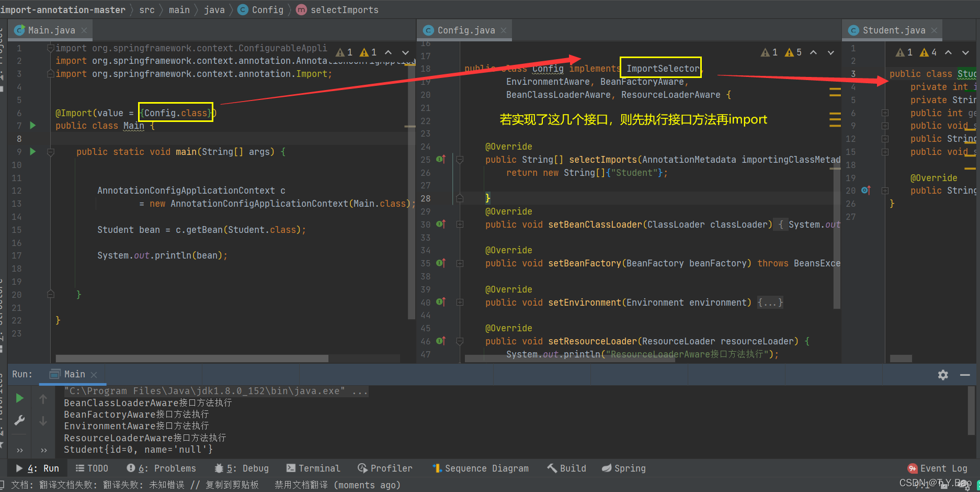
Task: Open Run panel settings gear
Action: [943, 375]
